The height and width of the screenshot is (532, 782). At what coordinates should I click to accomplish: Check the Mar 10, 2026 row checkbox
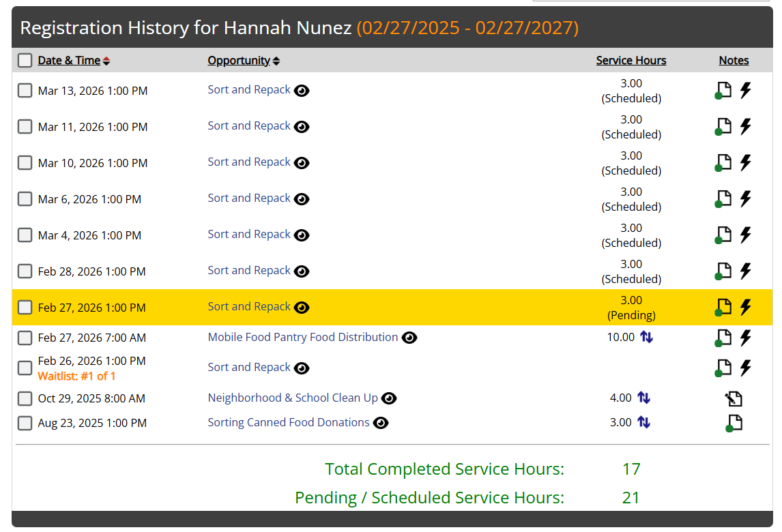[25, 163]
